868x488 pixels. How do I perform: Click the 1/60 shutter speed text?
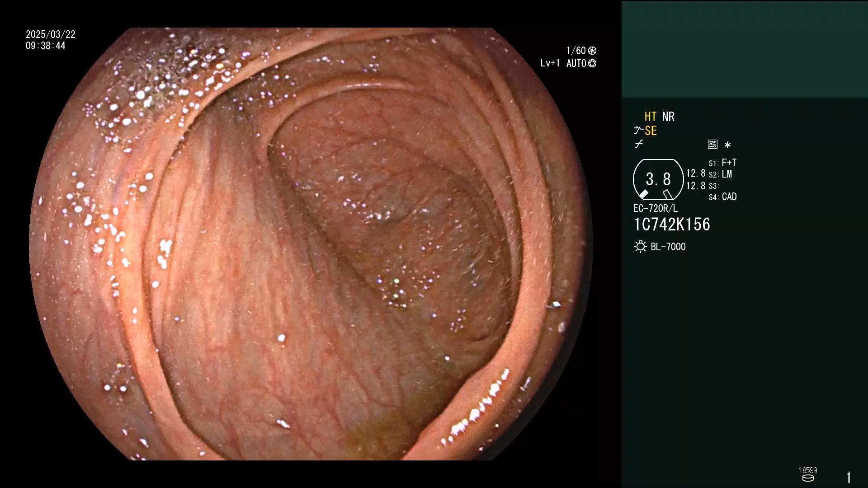click(x=576, y=51)
